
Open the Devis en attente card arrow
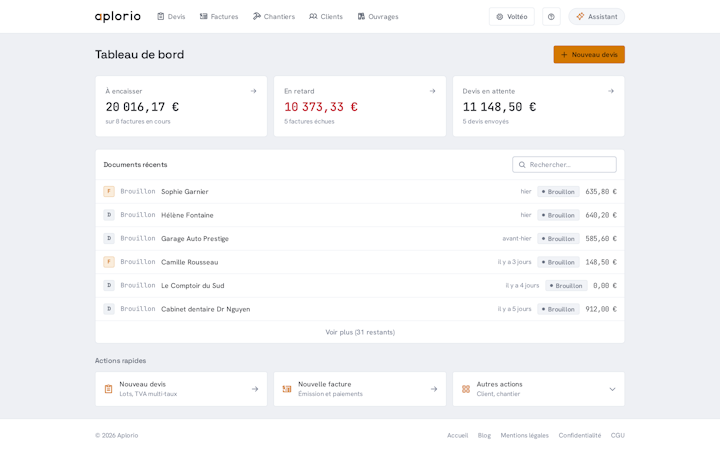(611, 91)
